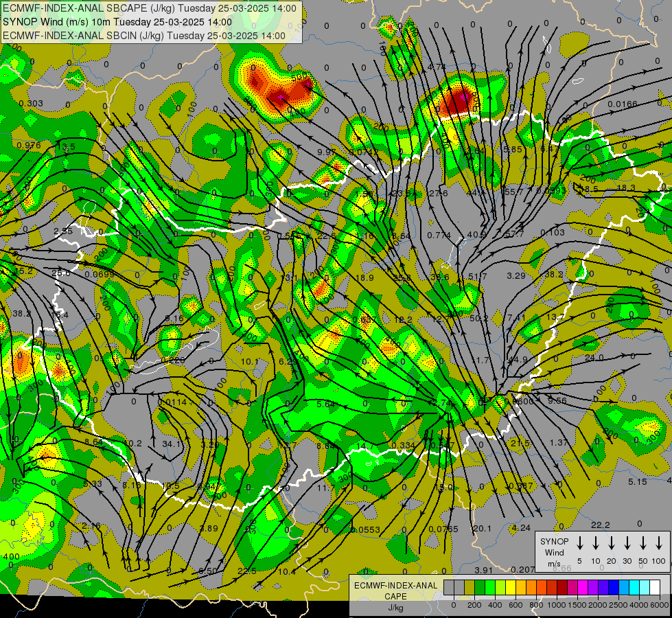Click the '22.2' value on the map

601,525
